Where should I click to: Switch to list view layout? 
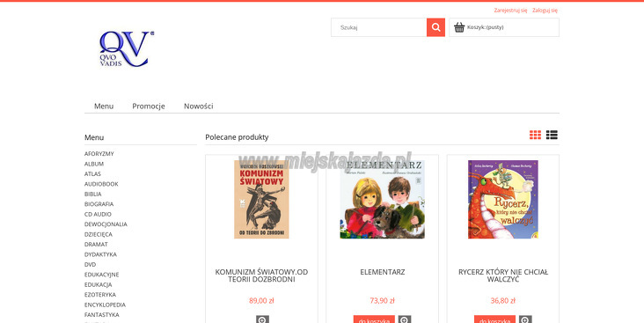(552, 135)
